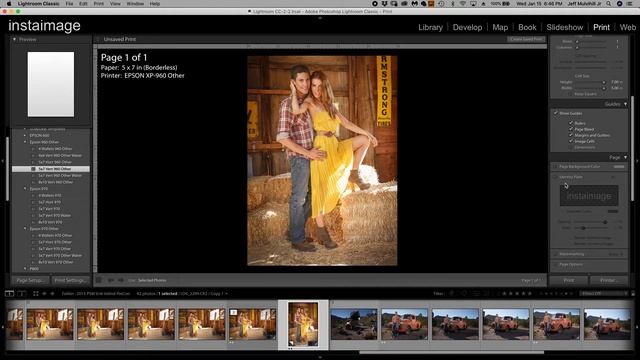
Task: Open the Window menu
Action: (x=135, y=4)
